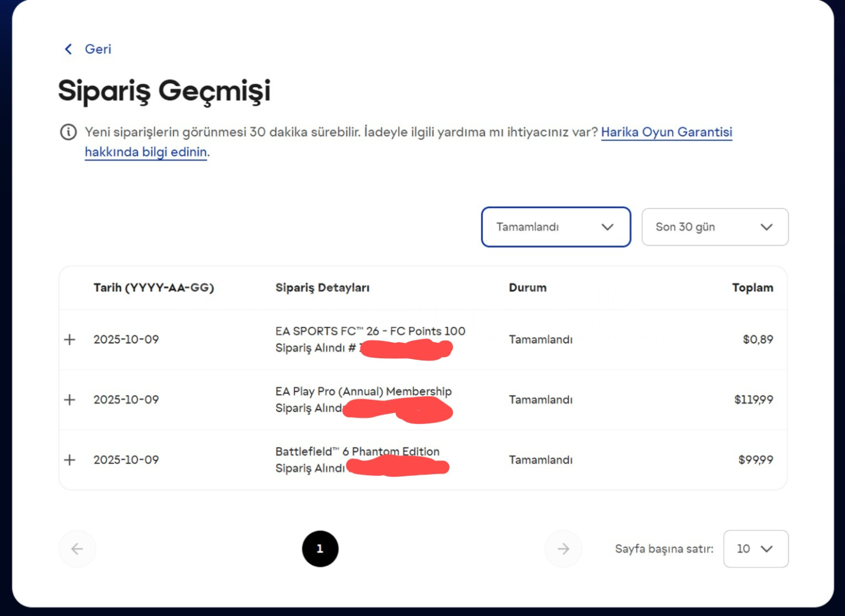Click the Sipariş Detayları column header
The image size is (845, 616).
[322, 287]
